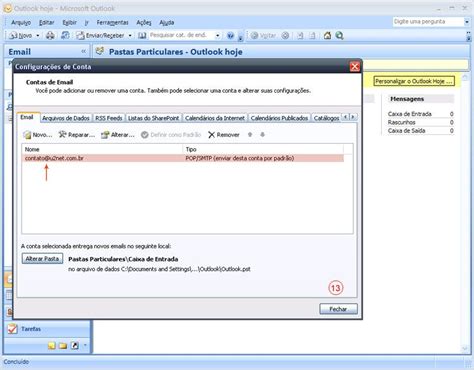Open the Editar menu
This screenshot has height=370, width=474.
click(x=46, y=22)
